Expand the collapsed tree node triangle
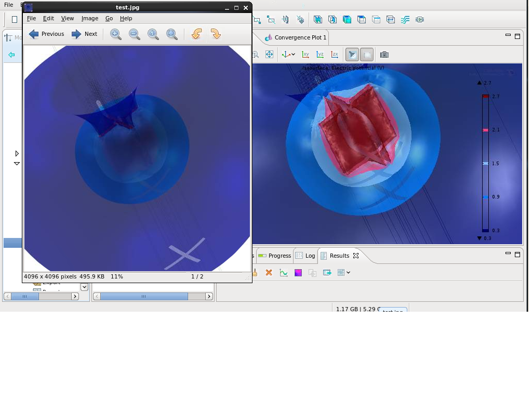Viewport: 532px width, 399px height. [x=17, y=153]
